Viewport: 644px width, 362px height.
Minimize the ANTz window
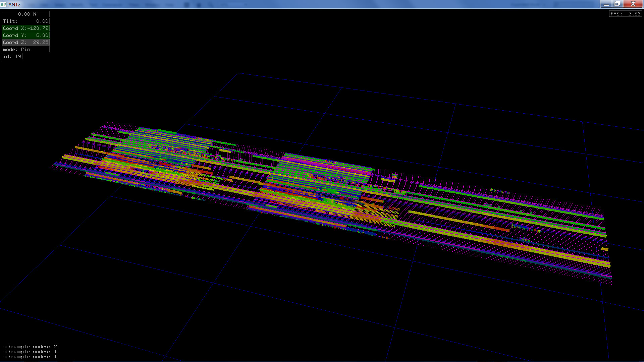[x=606, y=4]
